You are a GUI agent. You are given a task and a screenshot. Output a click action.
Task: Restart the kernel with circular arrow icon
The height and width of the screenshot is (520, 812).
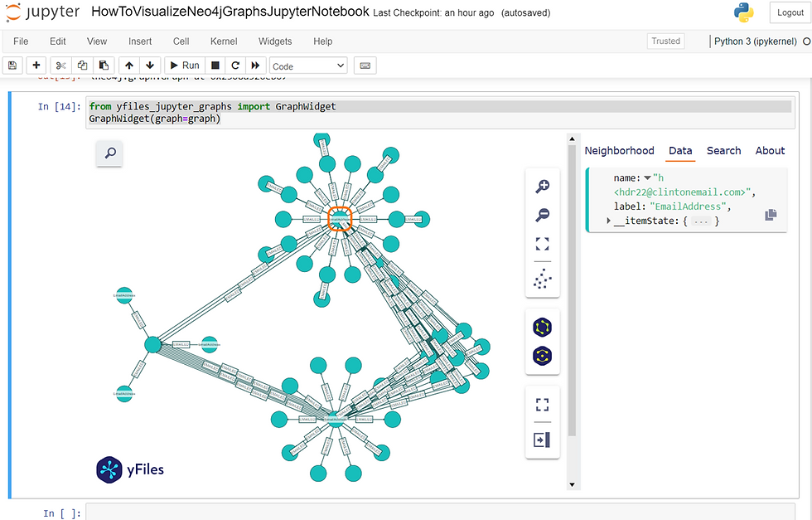(x=235, y=66)
